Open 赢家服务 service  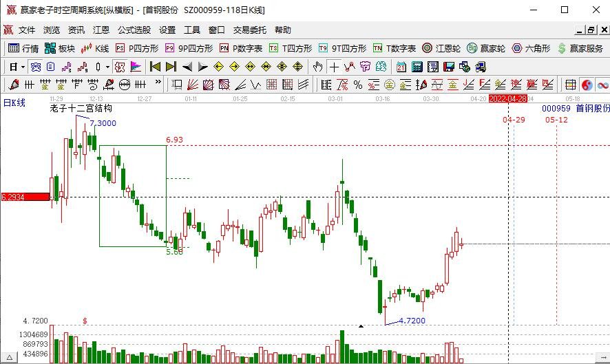pyautogui.click(x=580, y=48)
